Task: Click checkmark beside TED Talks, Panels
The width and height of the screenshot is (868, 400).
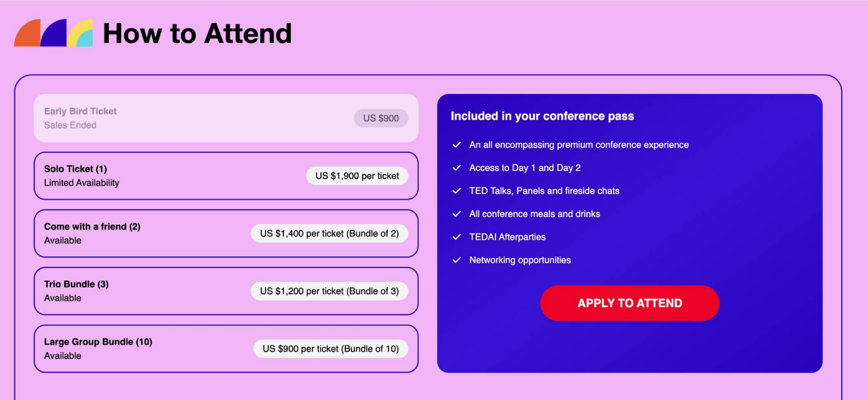Action: coord(456,191)
